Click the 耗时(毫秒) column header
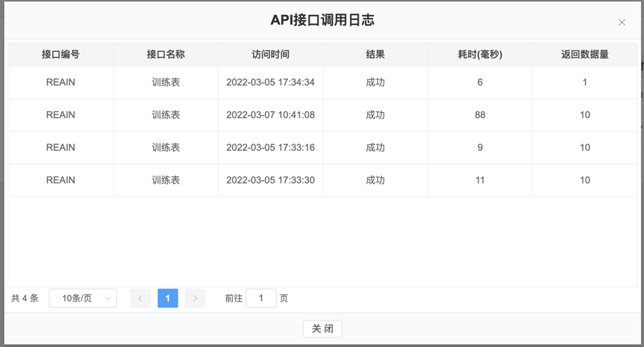Viewport: 644px width, 347px height. (x=480, y=54)
